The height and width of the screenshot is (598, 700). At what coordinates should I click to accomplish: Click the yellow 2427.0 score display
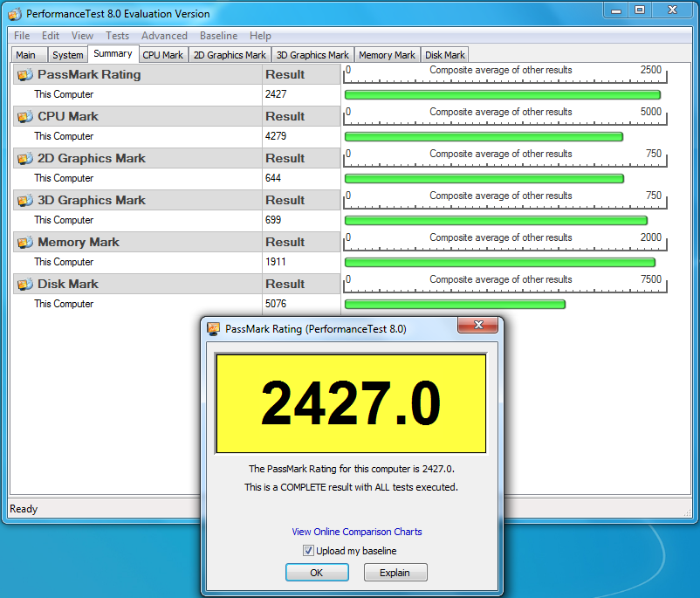tap(351, 403)
